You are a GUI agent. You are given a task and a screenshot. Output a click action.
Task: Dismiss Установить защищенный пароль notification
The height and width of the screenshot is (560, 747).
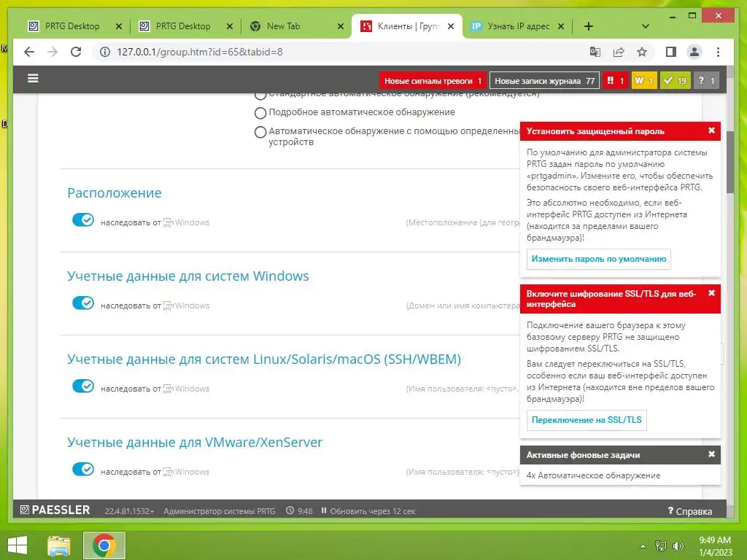click(x=711, y=131)
